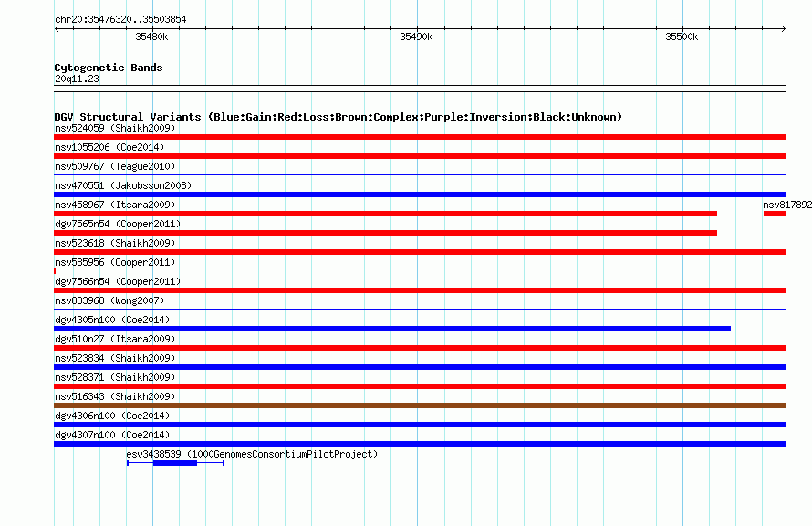Image resolution: width=812 pixels, height=526 pixels.
Task: Click the red bar under dgv7565n54
Action: [385, 233]
